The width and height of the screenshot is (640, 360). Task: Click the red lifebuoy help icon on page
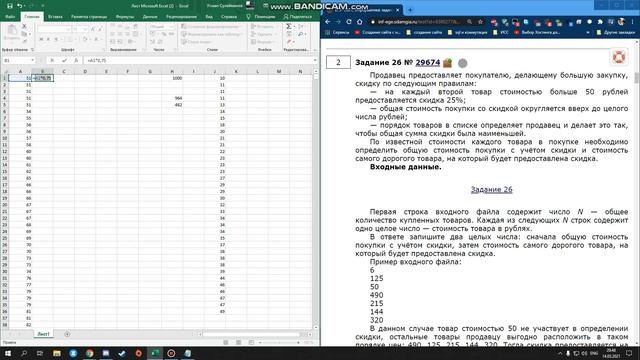click(619, 57)
